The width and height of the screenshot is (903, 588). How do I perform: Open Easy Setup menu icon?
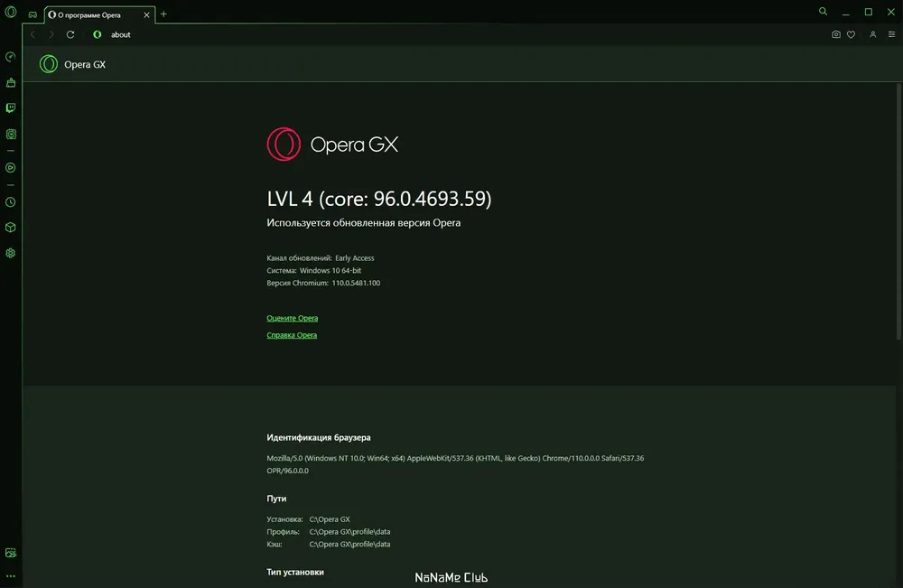coord(891,34)
